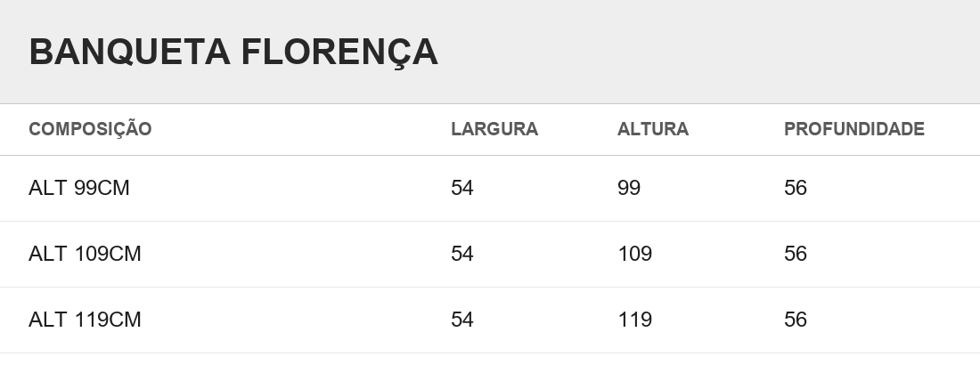The image size is (980, 381).
Task: Click empty space in ALT 109CM row
Action: pos(294,255)
